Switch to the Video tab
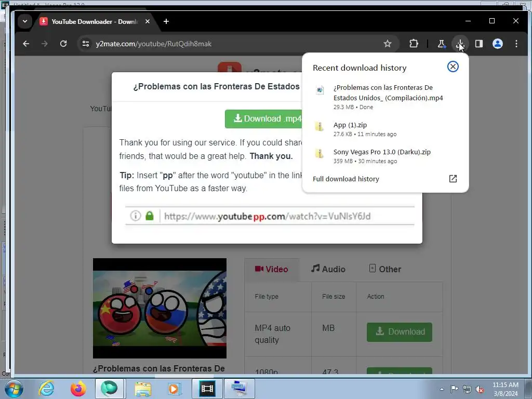 (x=271, y=270)
